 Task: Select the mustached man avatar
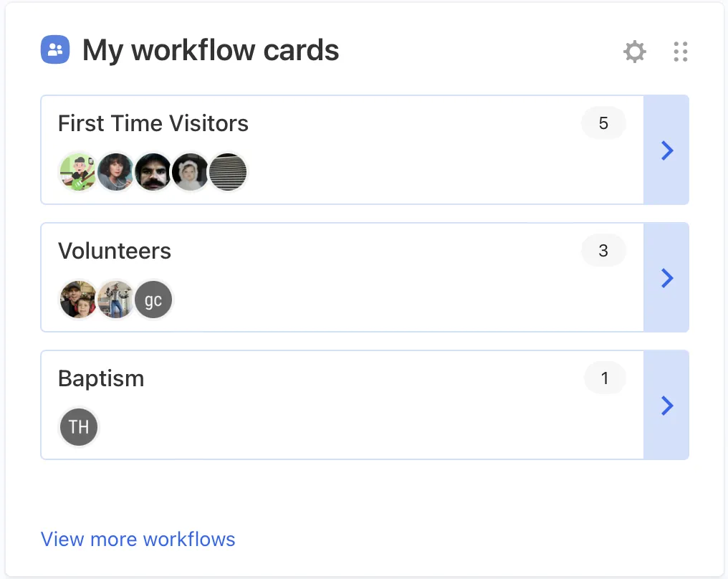click(153, 172)
